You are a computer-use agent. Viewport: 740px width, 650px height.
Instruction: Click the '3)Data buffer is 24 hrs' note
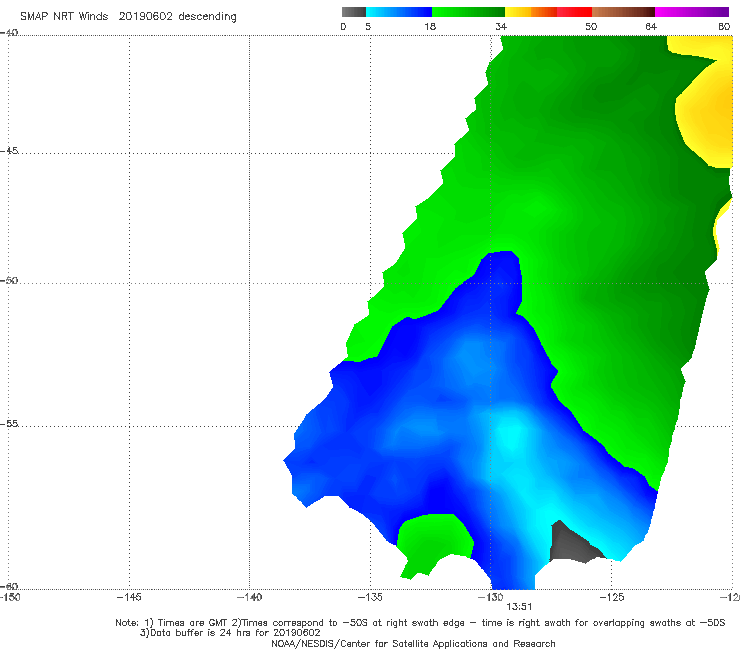[230, 633]
